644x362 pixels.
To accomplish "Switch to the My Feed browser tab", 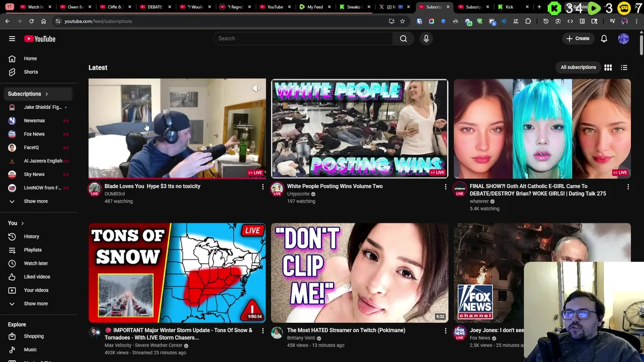I will tap(315, 7).
